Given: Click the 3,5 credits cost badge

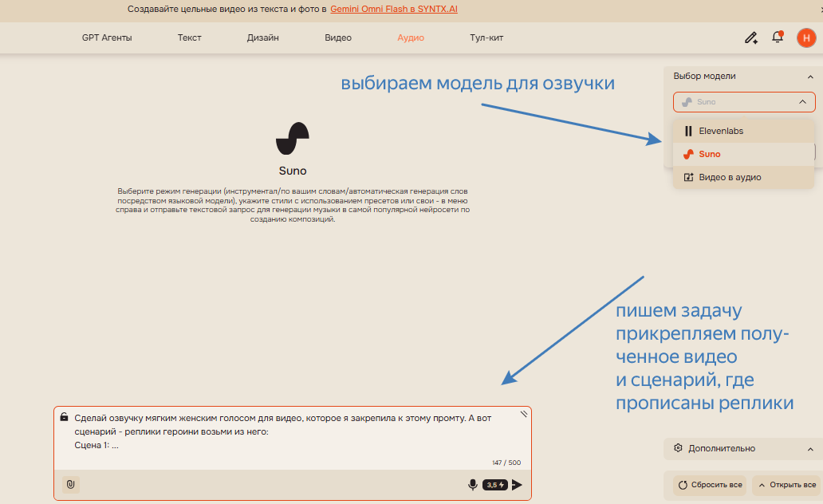Looking at the screenshot, I should 495,485.
